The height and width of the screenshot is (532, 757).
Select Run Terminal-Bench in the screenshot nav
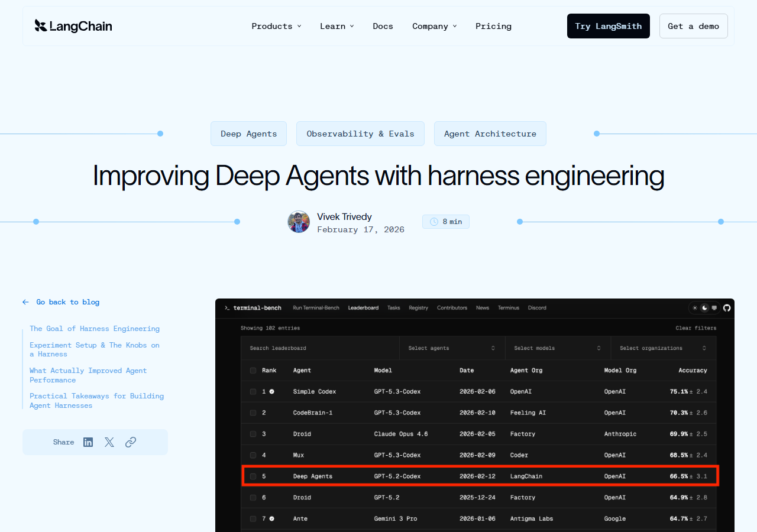point(316,308)
